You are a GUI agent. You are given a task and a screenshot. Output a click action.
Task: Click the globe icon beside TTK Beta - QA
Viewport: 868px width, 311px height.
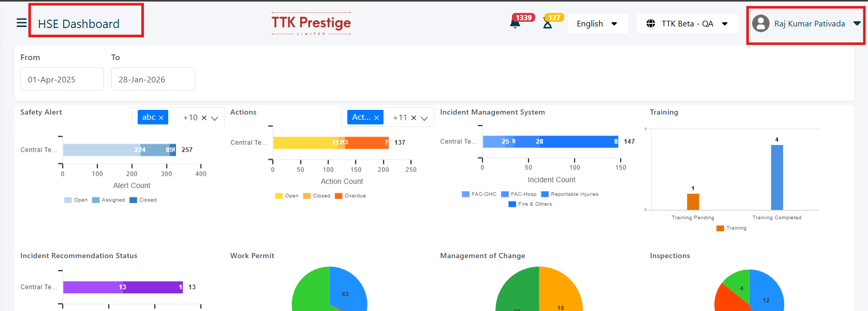(x=651, y=24)
